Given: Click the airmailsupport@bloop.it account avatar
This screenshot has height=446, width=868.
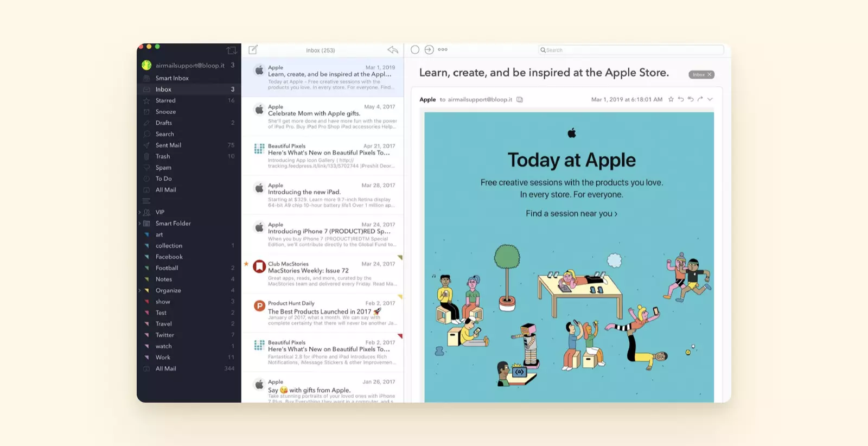Looking at the screenshot, I should 146,65.
